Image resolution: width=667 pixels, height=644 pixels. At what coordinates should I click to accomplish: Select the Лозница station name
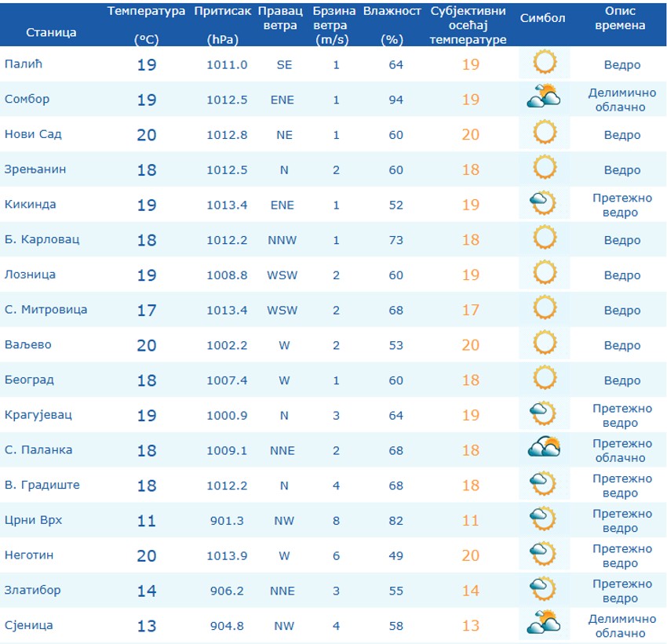pos(30,275)
